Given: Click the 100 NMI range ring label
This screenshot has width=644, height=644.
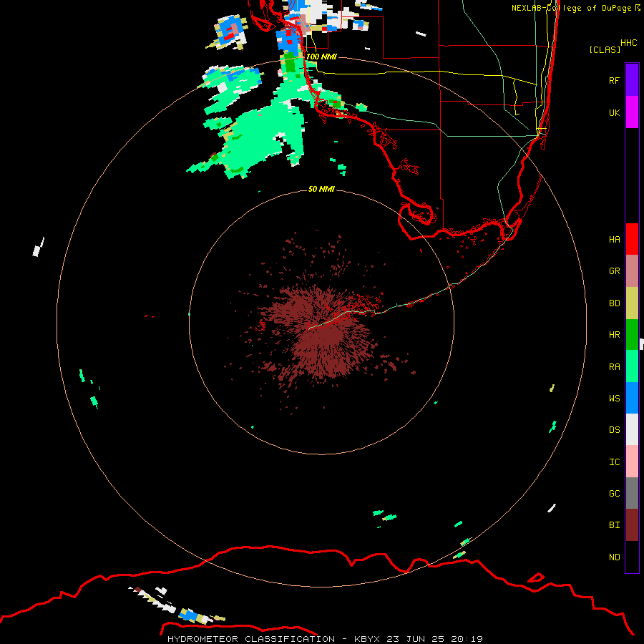Looking at the screenshot, I should [x=321, y=57].
